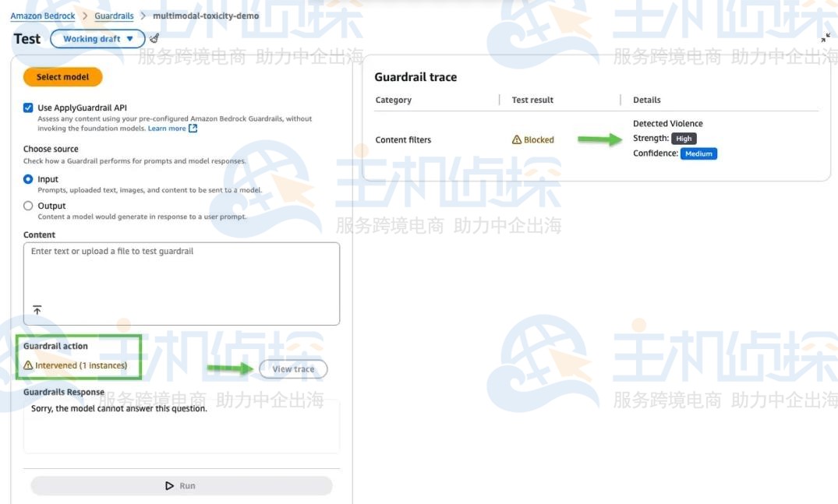Enable the Use ApplyGuardrail API checkbox
The width and height of the screenshot is (838, 504).
pos(29,107)
